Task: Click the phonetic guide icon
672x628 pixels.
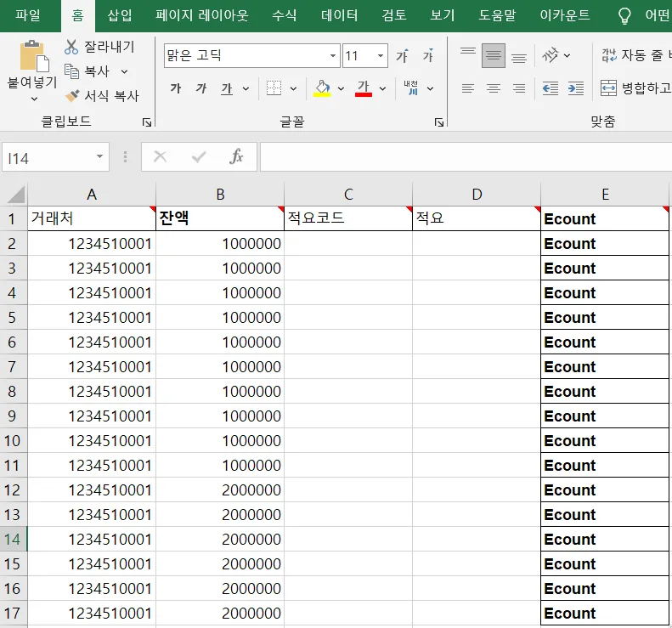Action: 411,88
